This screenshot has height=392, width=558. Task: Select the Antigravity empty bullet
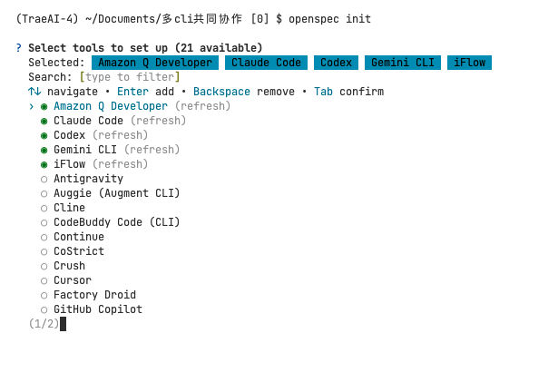pyautogui.click(x=44, y=179)
